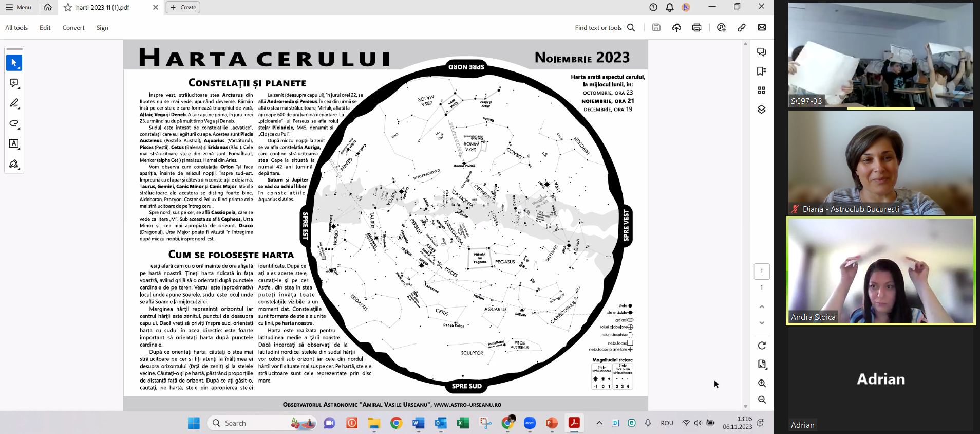Select Adrian participant tile in Zoom
Image resolution: width=980 pixels, height=434 pixels.
pyautogui.click(x=880, y=379)
